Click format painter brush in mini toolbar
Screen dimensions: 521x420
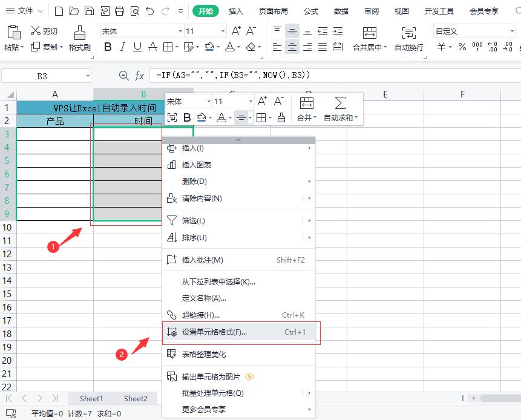coord(281,117)
